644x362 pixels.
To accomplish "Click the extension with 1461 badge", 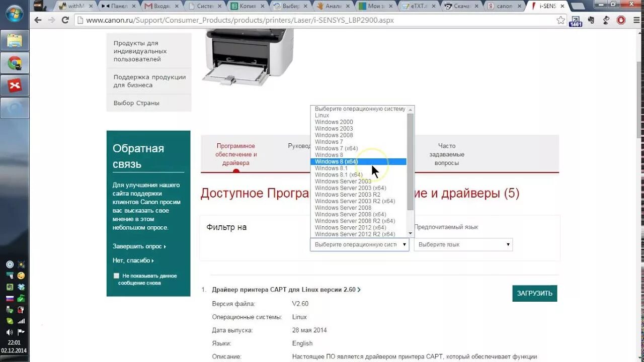I will [575, 21].
